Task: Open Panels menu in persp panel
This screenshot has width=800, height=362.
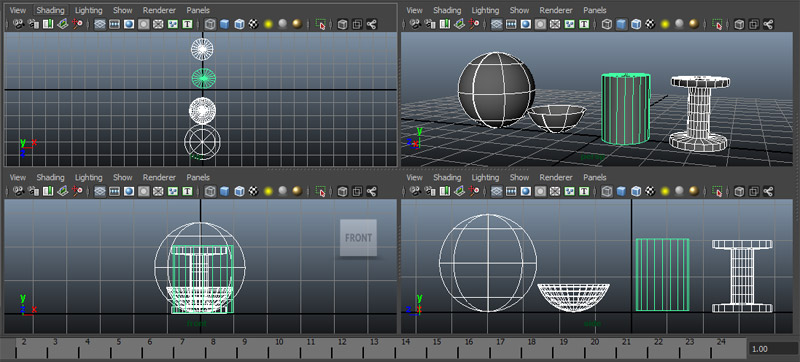Action: click(595, 10)
